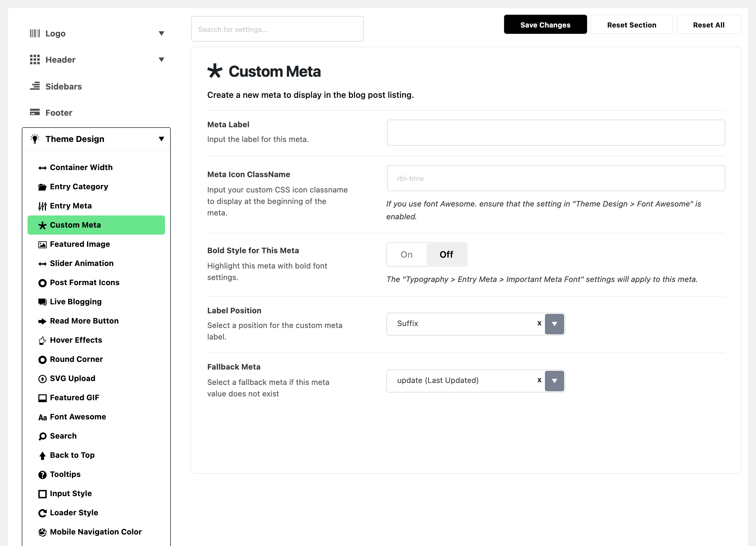756x546 pixels.
Task: Click the Meta Icon ClassName field
Action: pos(556,178)
